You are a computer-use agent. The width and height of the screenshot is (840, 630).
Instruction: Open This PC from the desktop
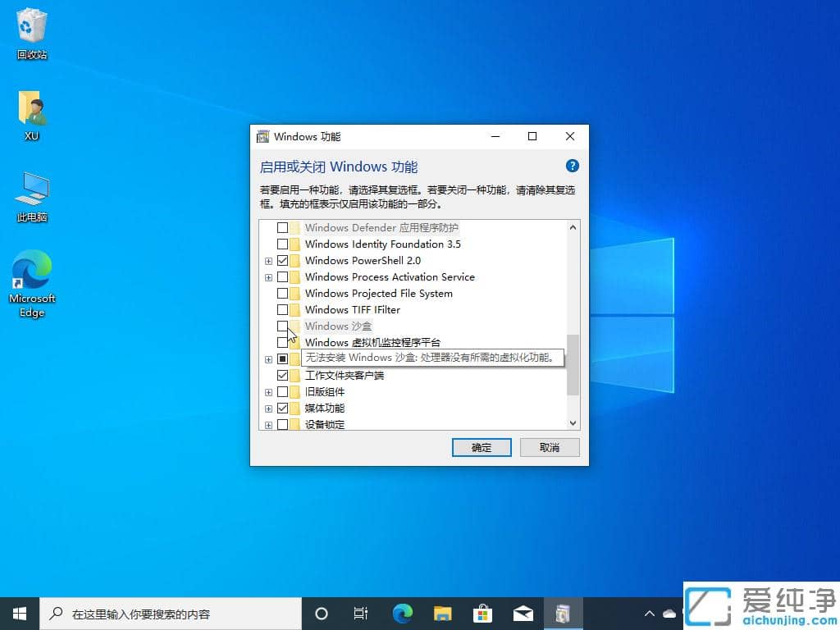pos(30,190)
